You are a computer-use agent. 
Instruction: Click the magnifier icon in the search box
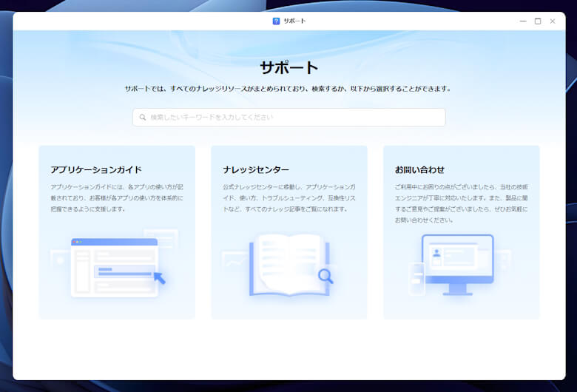click(143, 117)
